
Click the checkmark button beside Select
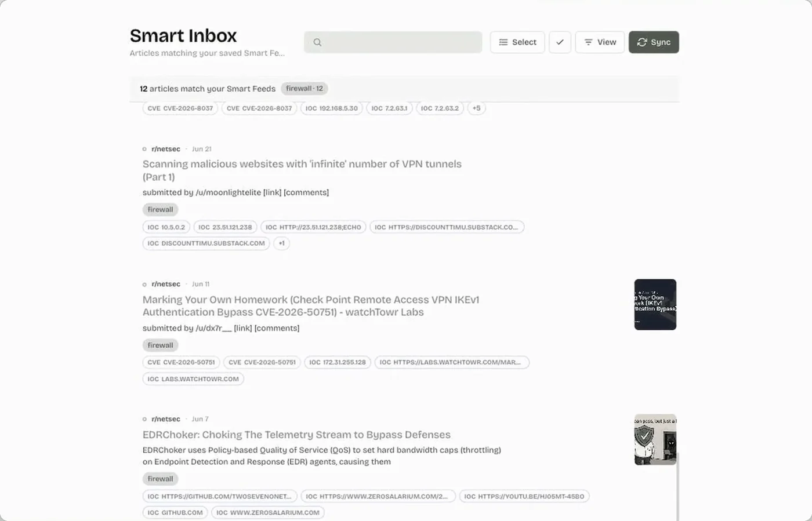click(560, 42)
